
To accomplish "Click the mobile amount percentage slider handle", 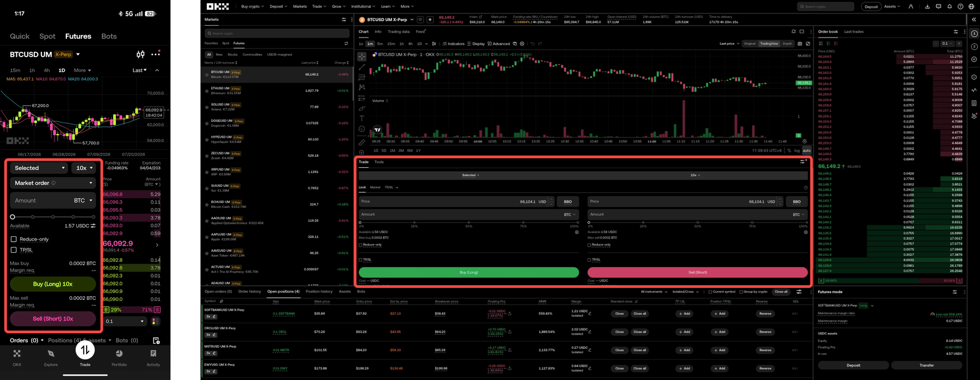I will (13, 217).
